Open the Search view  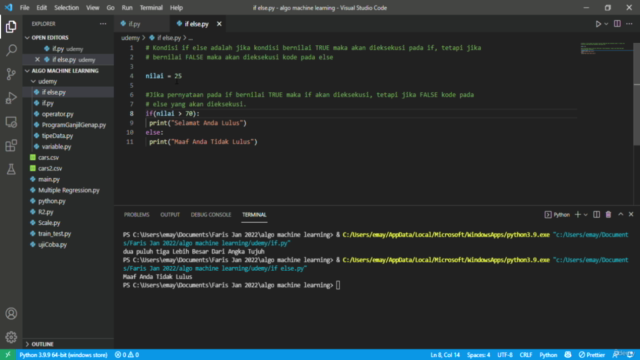pos(11,50)
